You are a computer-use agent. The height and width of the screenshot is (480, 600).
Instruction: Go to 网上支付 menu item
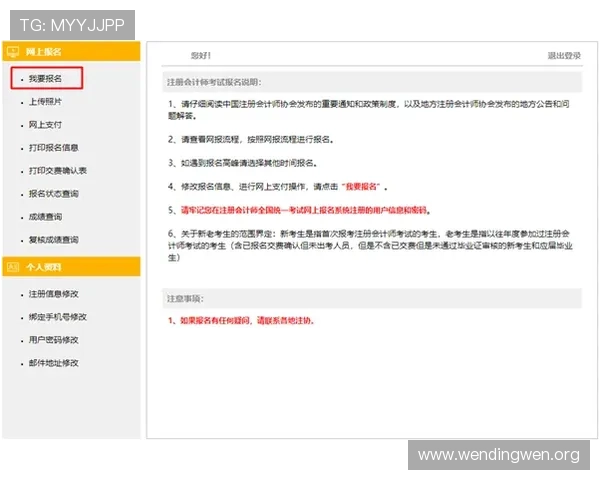(45, 125)
